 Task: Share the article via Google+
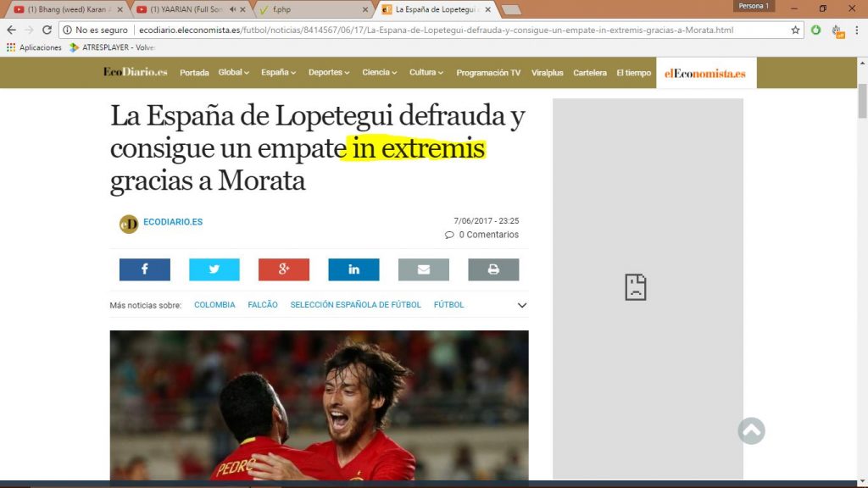tap(283, 269)
